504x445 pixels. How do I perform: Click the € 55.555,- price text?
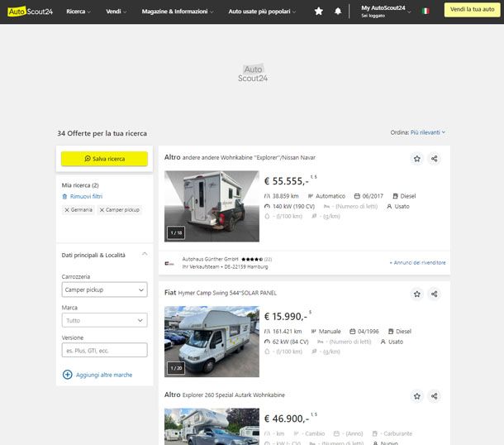pos(287,181)
